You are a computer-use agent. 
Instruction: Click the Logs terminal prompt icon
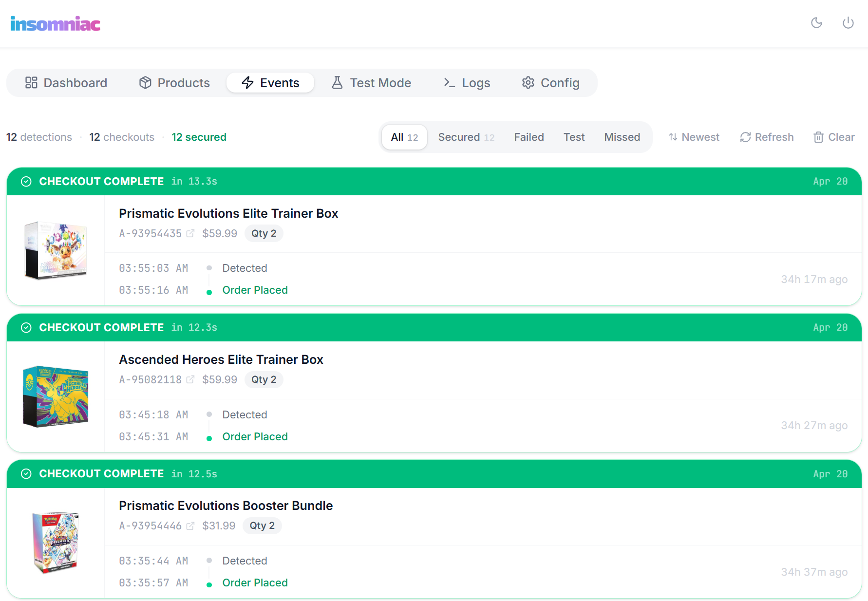point(449,83)
